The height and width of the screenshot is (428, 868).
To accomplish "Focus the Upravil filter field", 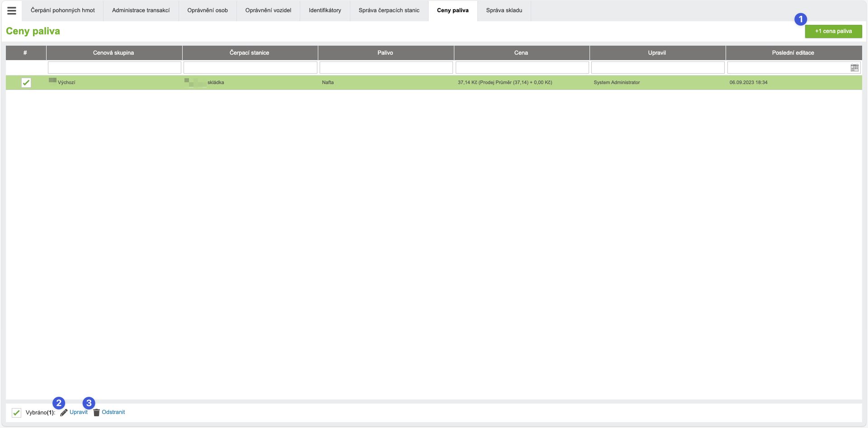I will pyautogui.click(x=658, y=68).
